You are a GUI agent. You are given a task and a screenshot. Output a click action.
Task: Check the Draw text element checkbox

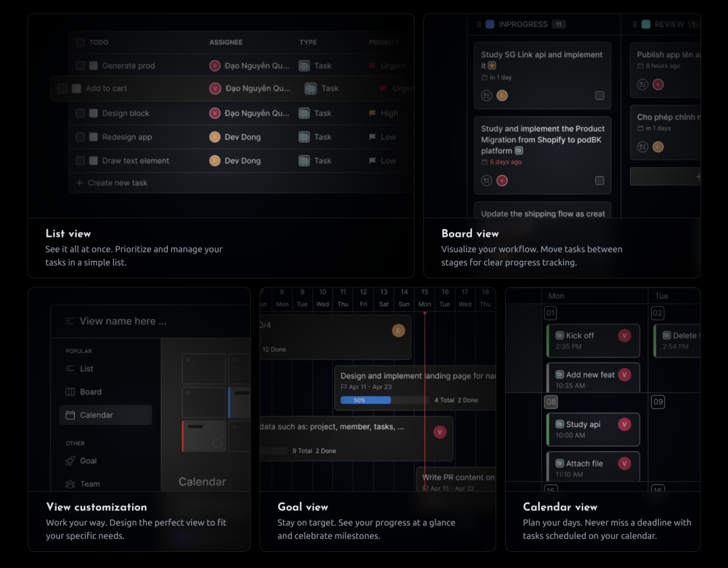pyautogui.click(x=80, y=161)
